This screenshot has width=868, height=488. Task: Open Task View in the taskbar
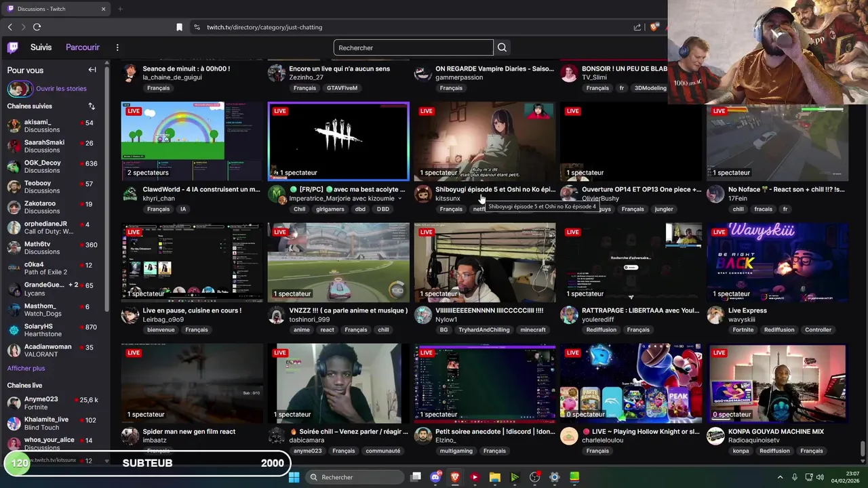click(x=416, y=477)
